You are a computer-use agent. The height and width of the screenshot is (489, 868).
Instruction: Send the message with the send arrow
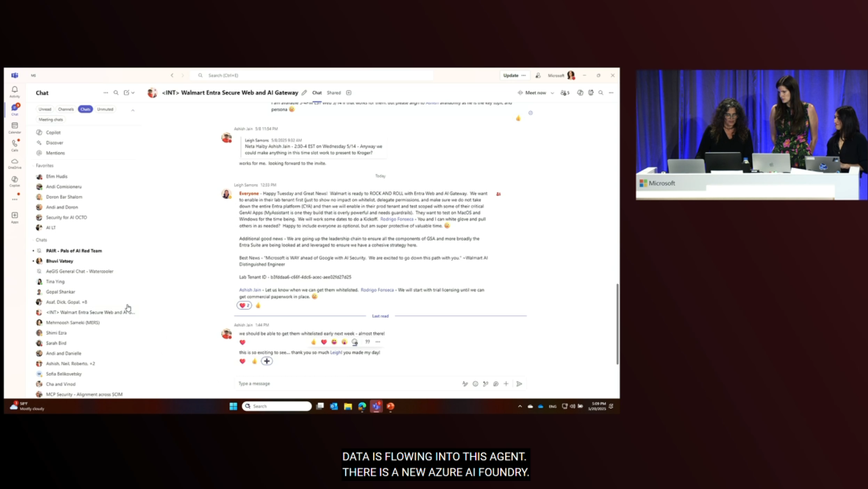point(519,384)
